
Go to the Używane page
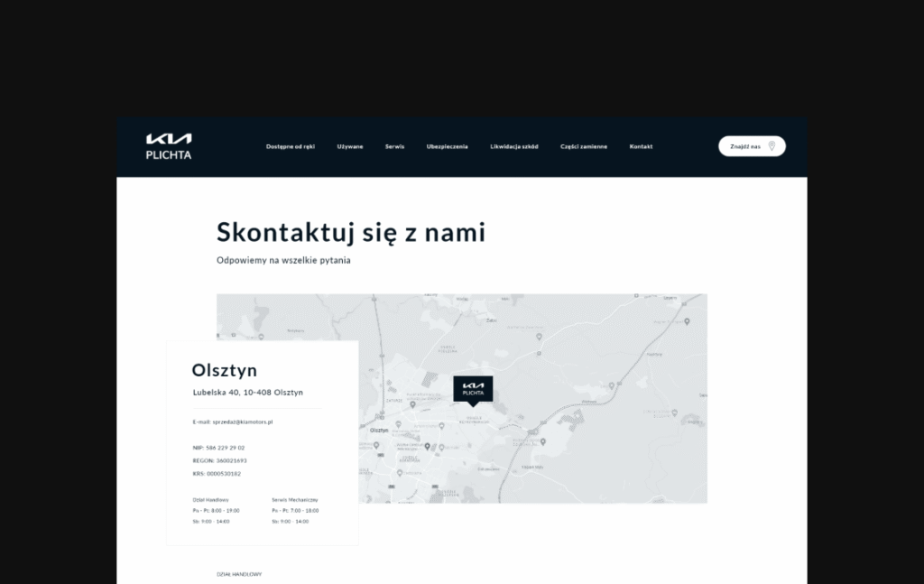click(x=350, y=146)
